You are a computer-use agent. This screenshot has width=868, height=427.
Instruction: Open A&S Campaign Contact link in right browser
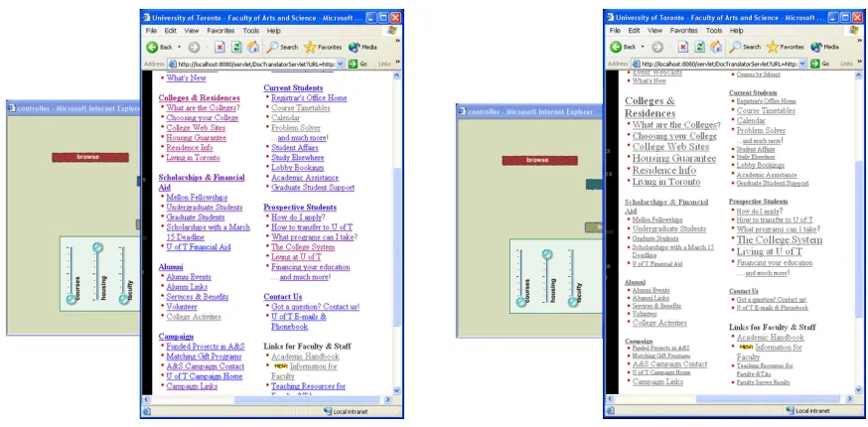pos(669,363)
